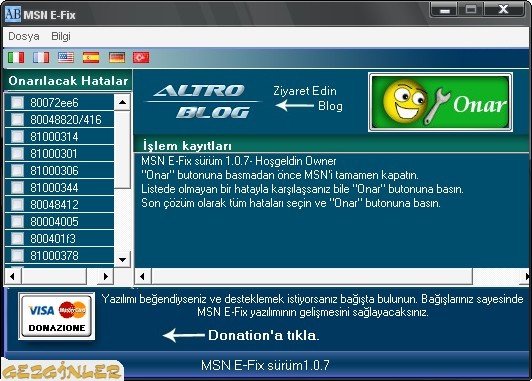Image resolution: width=532 pixels, height=381 pixels.
Task: Tick the 81000301 error checkbox
Action: point(17,153)
